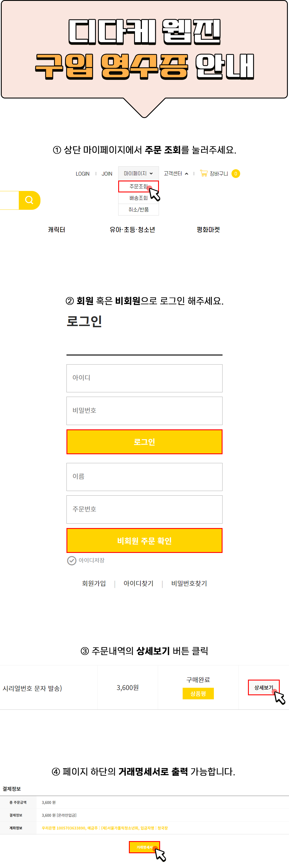The width and height of the screenshot is (289, 868).
Task: Expand the 마이페이지 dropdown
Action: [138, 173]
